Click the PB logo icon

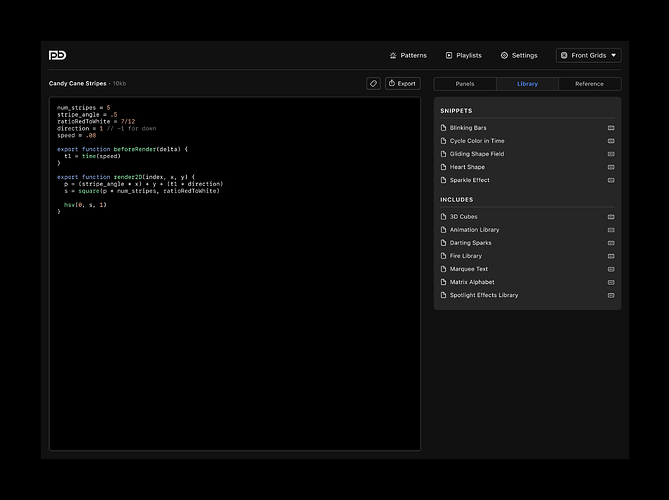tap(58, 55)
